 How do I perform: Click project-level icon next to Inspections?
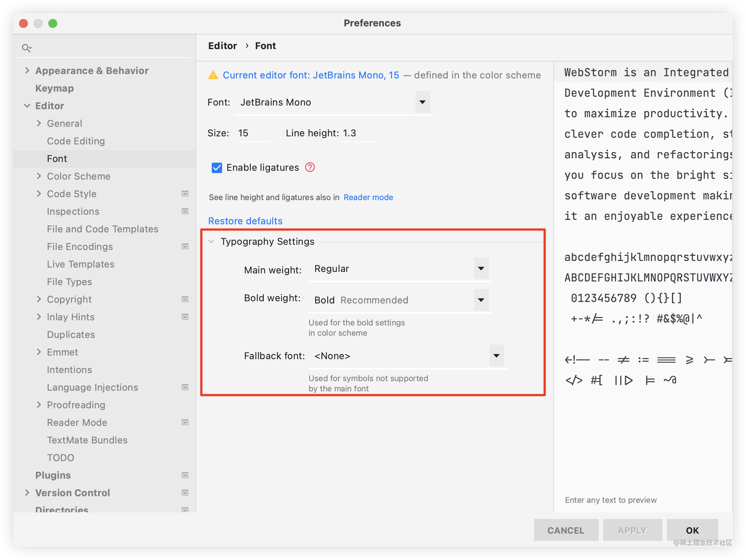185,211
